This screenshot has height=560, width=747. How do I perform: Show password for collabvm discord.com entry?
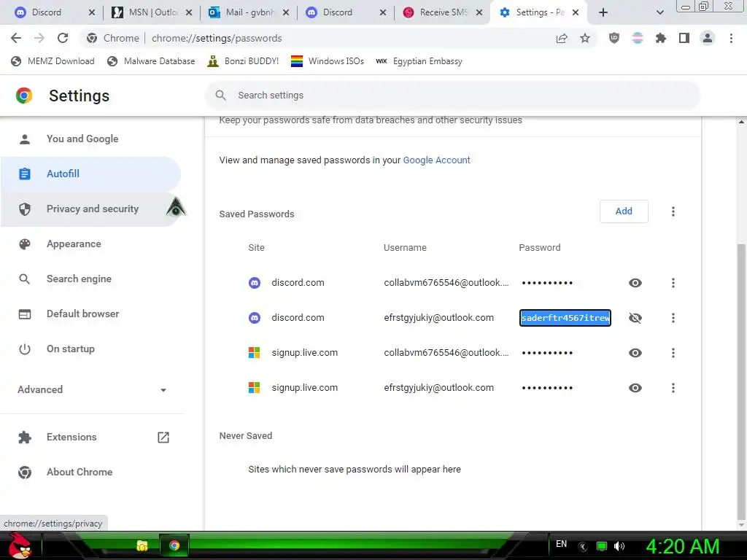pos(635,283)
